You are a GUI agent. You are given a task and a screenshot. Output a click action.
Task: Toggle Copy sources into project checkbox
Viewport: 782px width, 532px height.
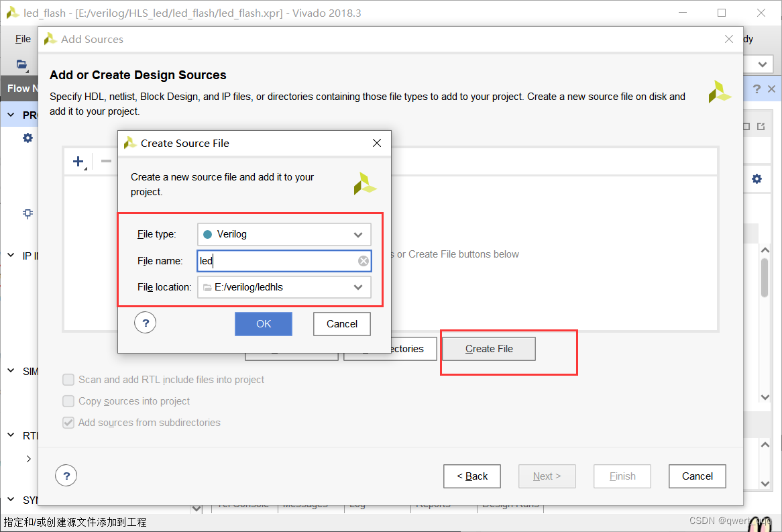click(x=68, y=401)
